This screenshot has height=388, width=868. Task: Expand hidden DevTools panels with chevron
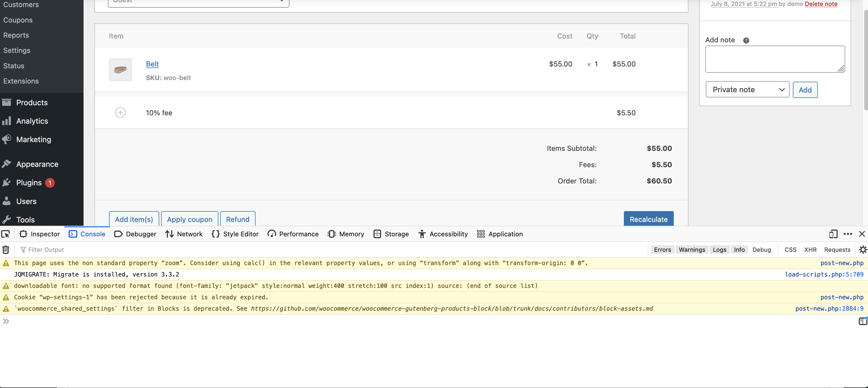point(6,321)
